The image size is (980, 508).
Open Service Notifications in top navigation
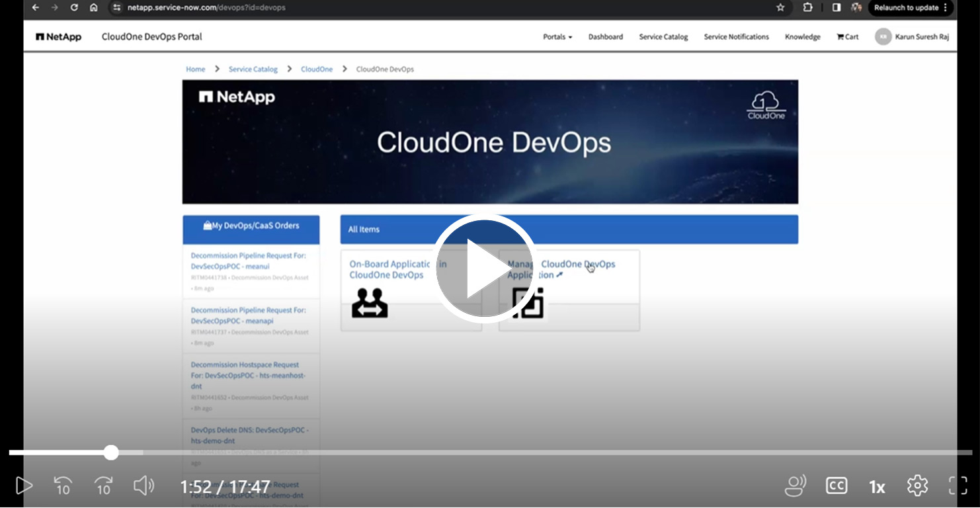pyautogui.click(x=736, y=37)
